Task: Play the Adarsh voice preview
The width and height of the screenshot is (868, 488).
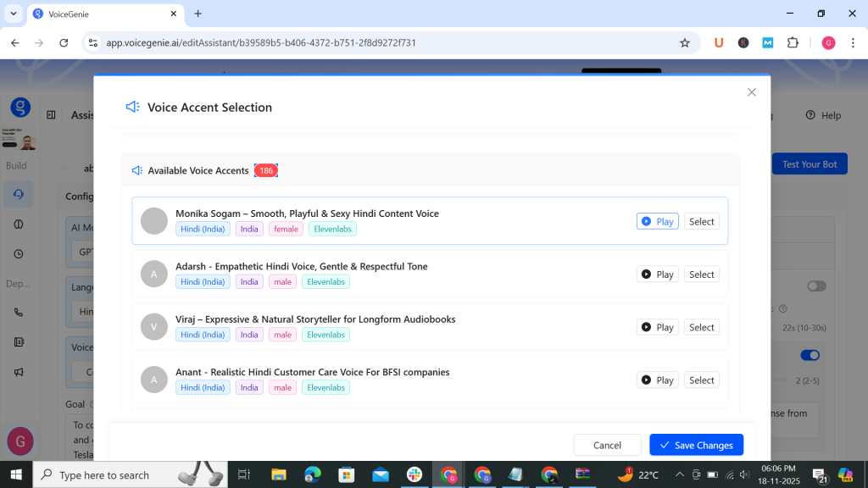Action: pyautogui.click(x=657, y=274)
